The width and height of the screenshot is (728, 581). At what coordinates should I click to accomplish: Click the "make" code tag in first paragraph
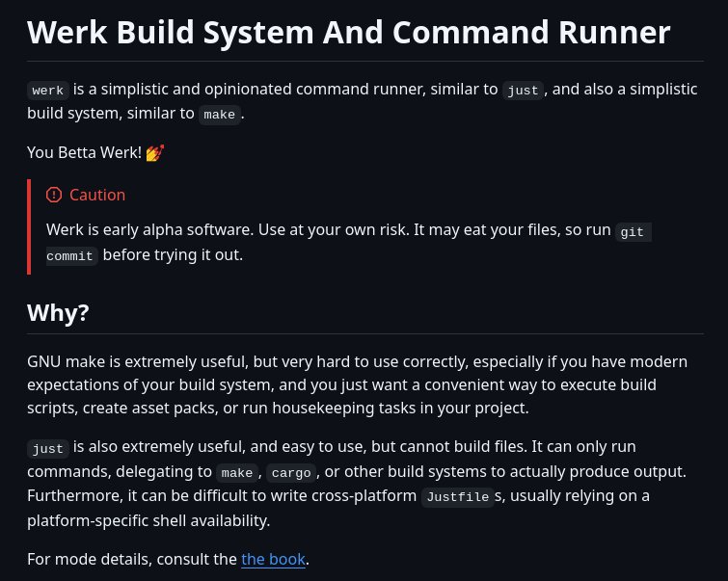[x=220, y=114]
